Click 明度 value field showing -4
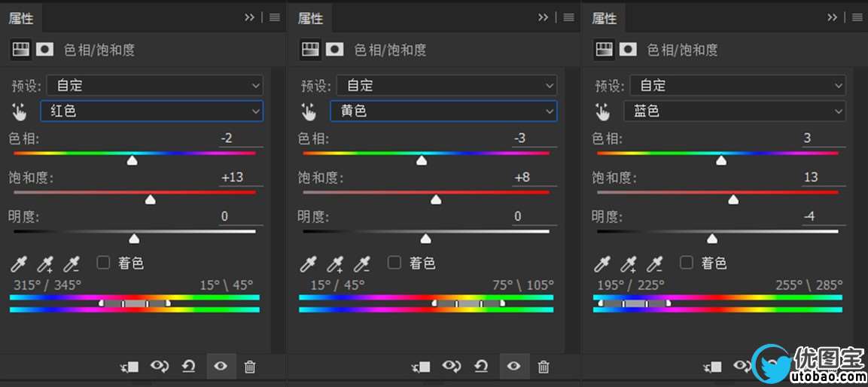This screenshot has width=868, height=387. pos(824,217)
